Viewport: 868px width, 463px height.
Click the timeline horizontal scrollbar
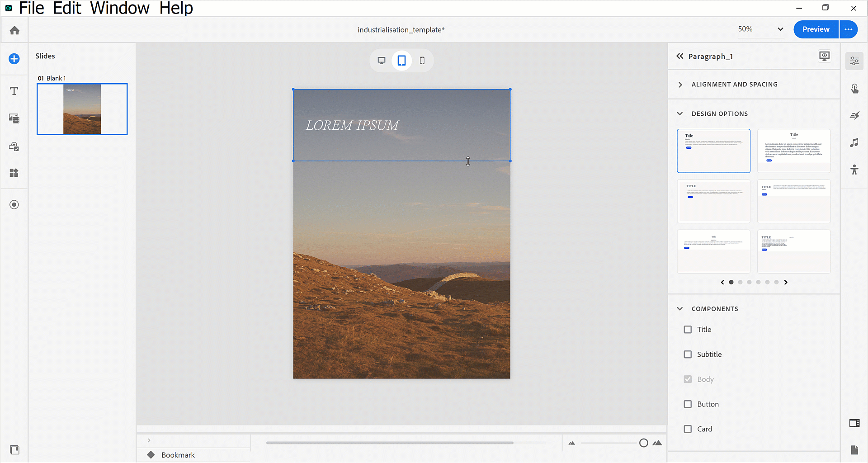tap(390, 443)
